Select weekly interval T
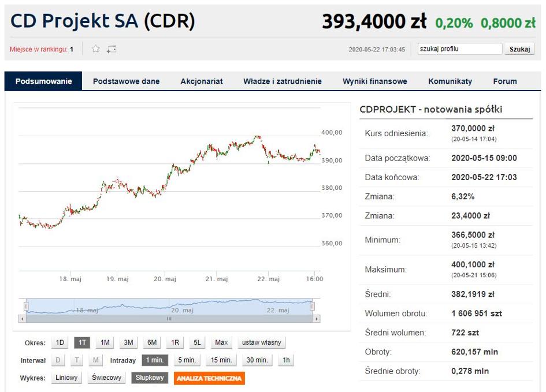Image resolution: width=546 pixels, height=392 pixels. [x=77, y=360]
